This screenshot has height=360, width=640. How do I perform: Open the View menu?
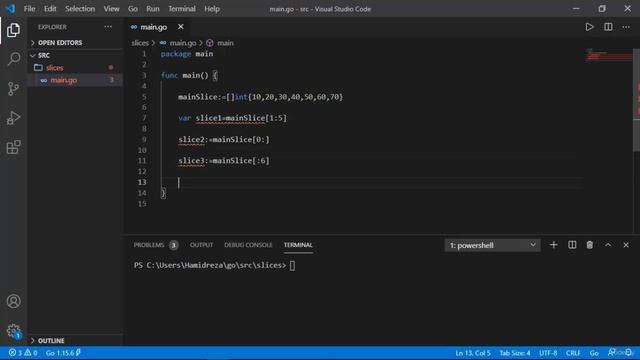(x=111, y=9)
